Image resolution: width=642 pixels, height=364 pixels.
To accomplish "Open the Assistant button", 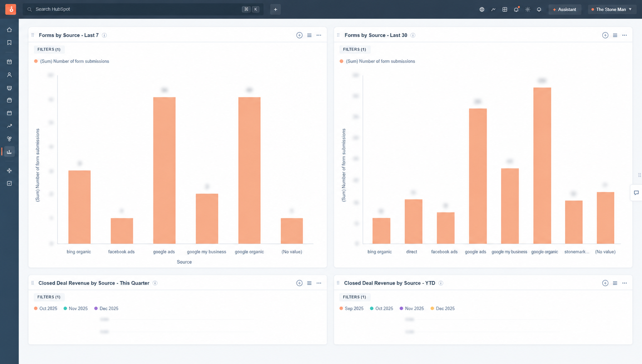I will tap(565, 10).
